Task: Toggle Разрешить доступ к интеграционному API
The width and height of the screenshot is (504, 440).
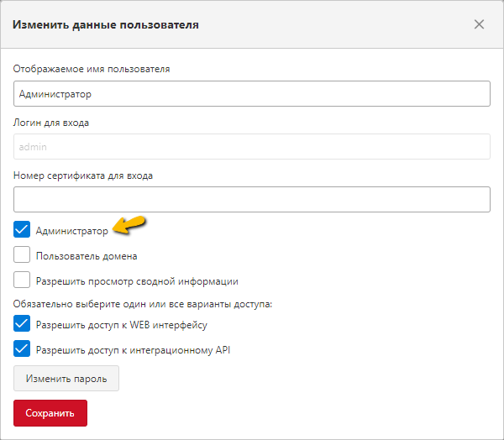Action: [22, 348]
